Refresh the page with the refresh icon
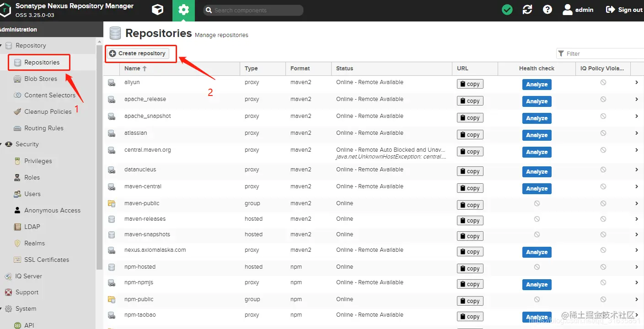644x329 pixels. tap(527, 10)
